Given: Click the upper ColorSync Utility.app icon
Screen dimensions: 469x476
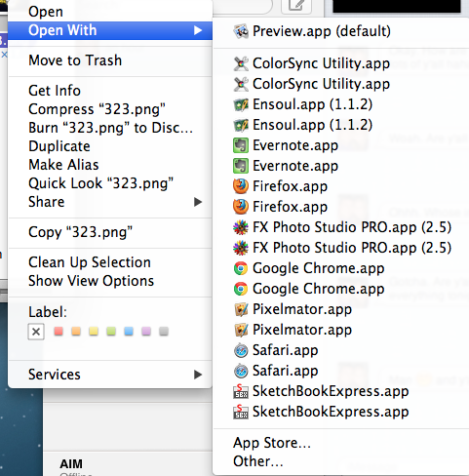Looking at the screenshot, I should point(241,63).
